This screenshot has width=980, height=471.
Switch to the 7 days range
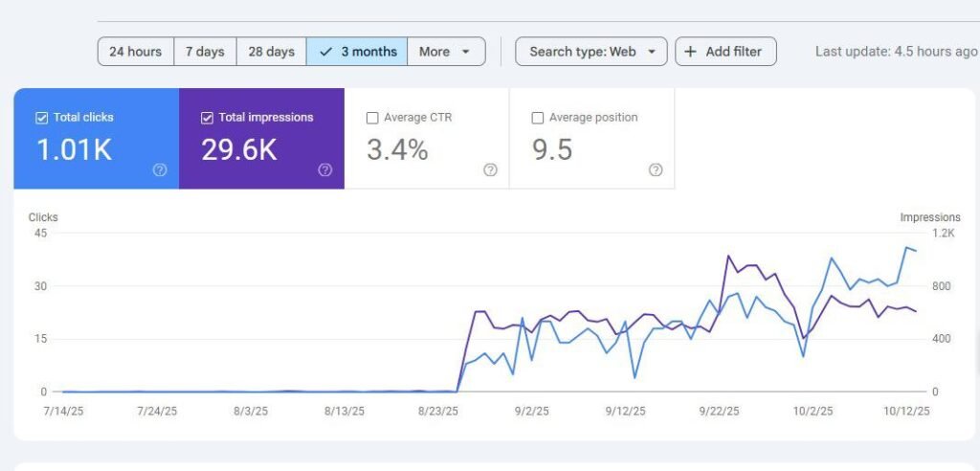coord(205,52)
